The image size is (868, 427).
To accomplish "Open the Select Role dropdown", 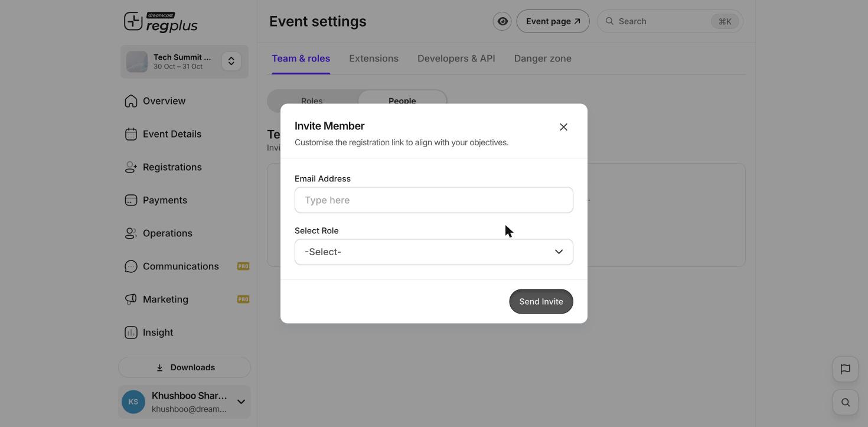I will click(434, 252).
